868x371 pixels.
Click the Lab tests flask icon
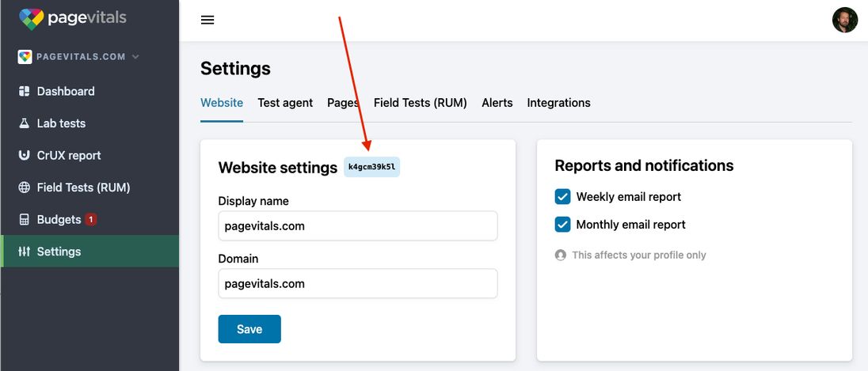pos(24,123)
